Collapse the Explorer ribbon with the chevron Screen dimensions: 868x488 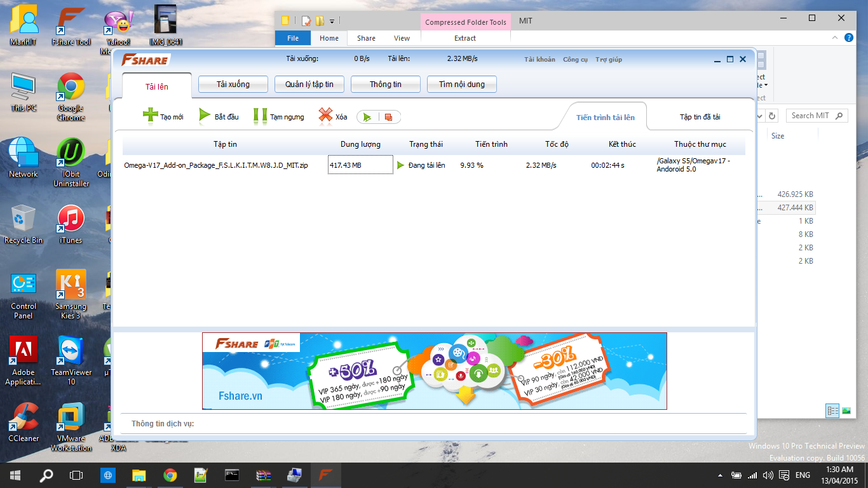click(836, 38)
